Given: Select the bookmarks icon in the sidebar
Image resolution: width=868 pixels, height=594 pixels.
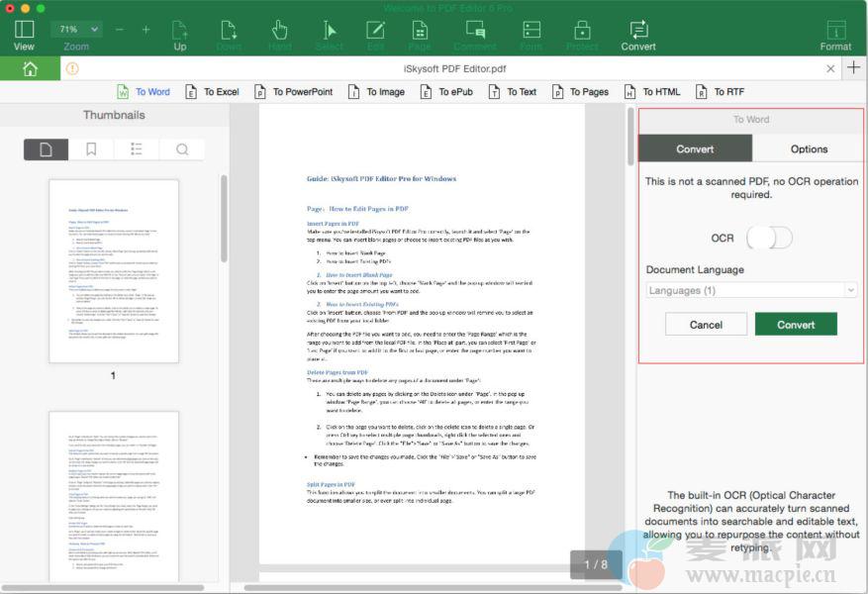Looking at the screenshot, I should click(x=91, y=149).
